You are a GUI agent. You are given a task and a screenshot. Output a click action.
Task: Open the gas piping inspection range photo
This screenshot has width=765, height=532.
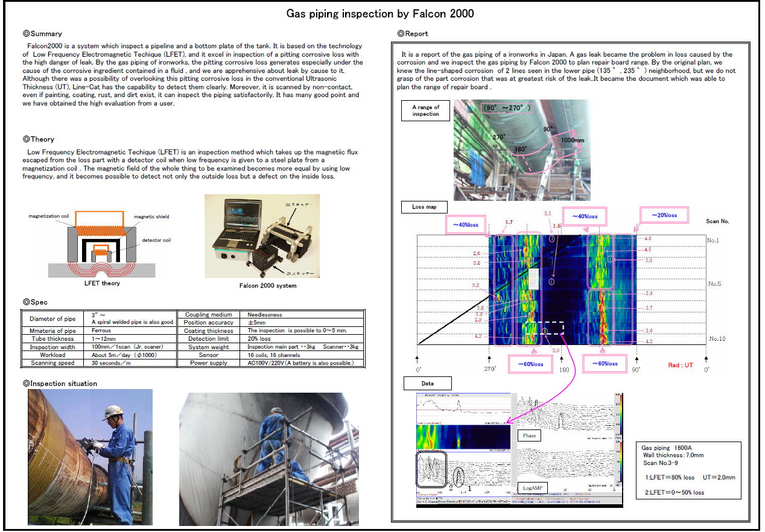click(x=522, y=150)
